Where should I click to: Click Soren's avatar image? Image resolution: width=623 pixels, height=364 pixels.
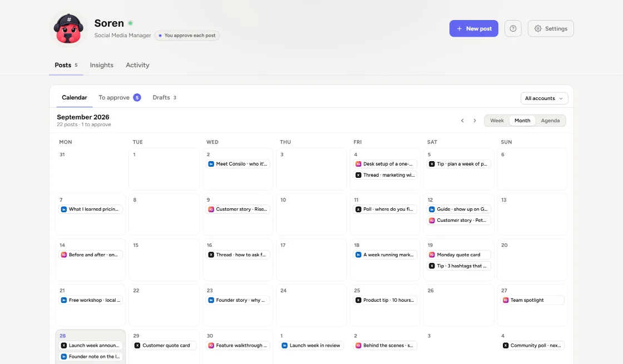69,28
